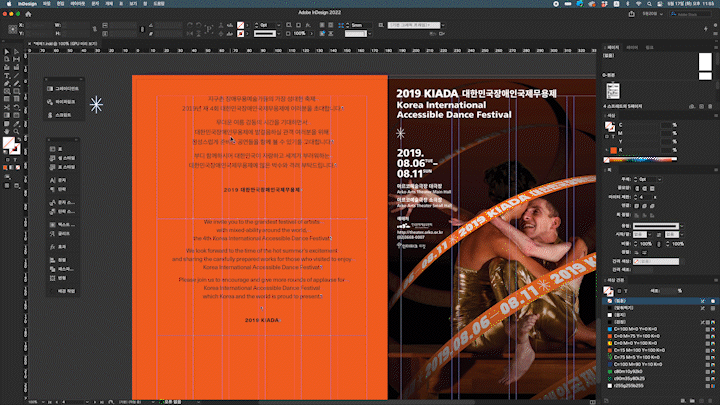The image size is (720, 405).
Task: Open gap color dropdown in Stroke panel
Action: click(x=682, y=261)
